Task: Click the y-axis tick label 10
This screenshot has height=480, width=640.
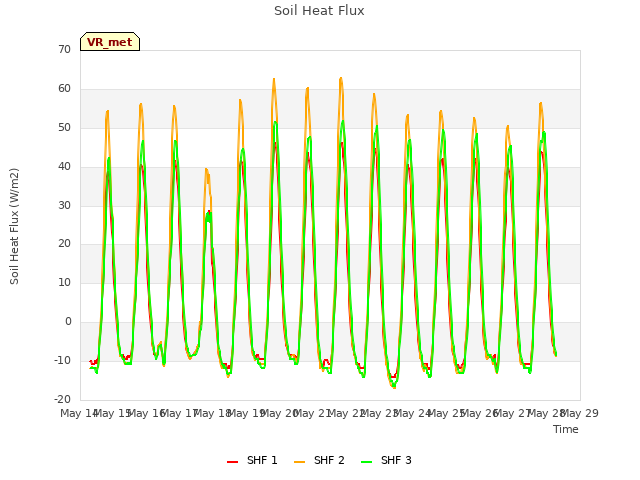Action: click(64, 282)
